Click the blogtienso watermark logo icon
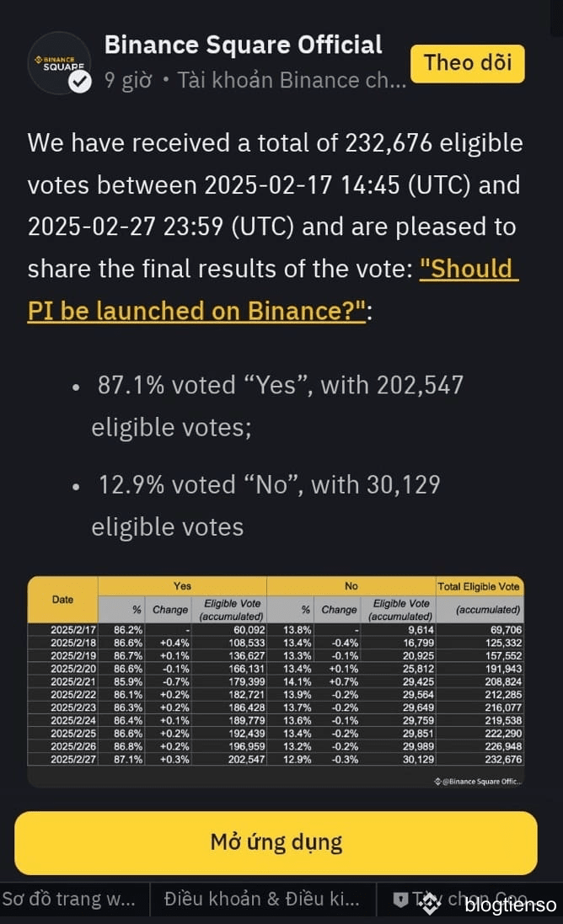The height and width of the screenshot is (924, 563). click(431, 904)
